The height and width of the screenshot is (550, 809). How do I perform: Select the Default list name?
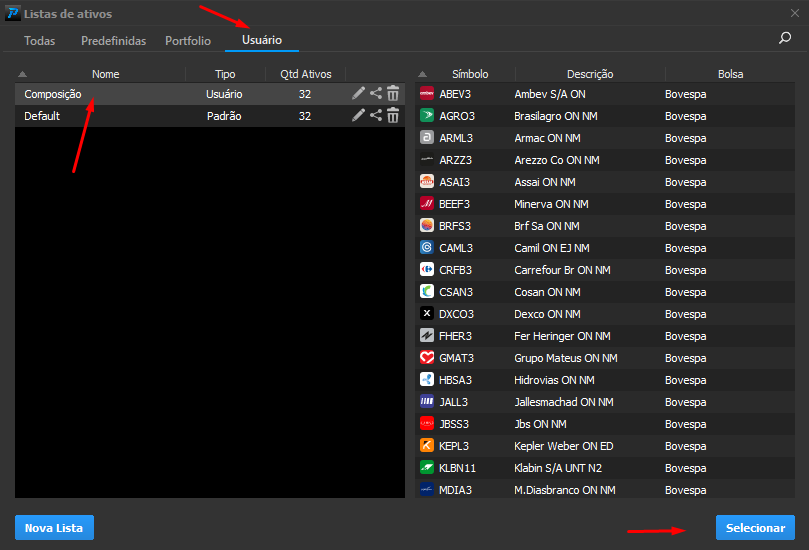tap(42, 116)
